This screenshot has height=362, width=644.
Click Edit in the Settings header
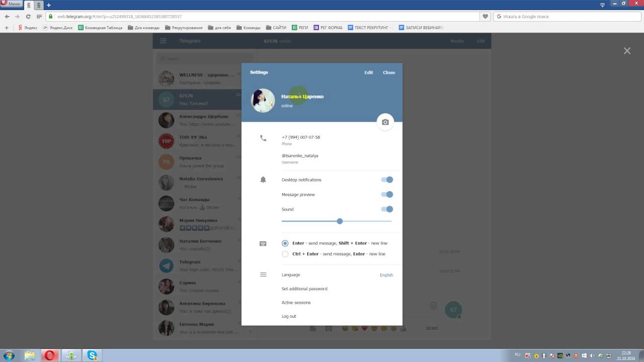369,72
